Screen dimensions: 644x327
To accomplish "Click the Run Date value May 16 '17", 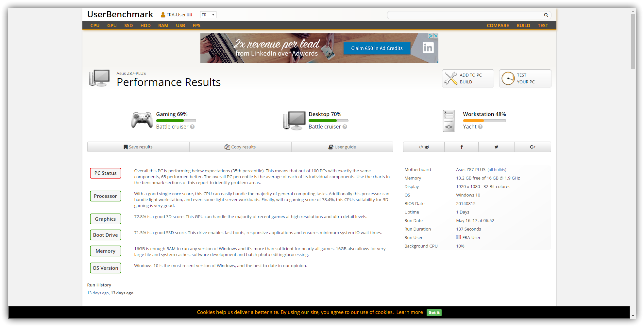I will 475,221.
